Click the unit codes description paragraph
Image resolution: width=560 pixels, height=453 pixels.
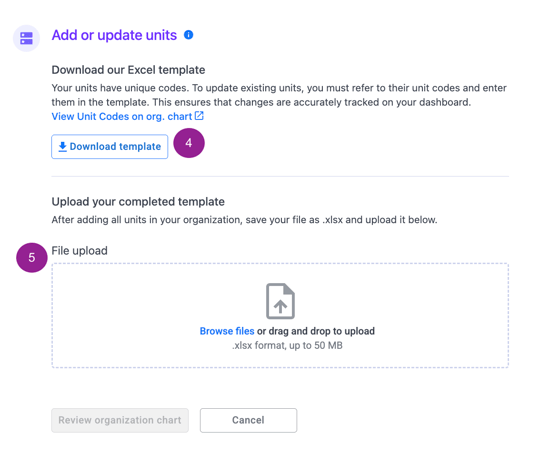coord(279,95)
